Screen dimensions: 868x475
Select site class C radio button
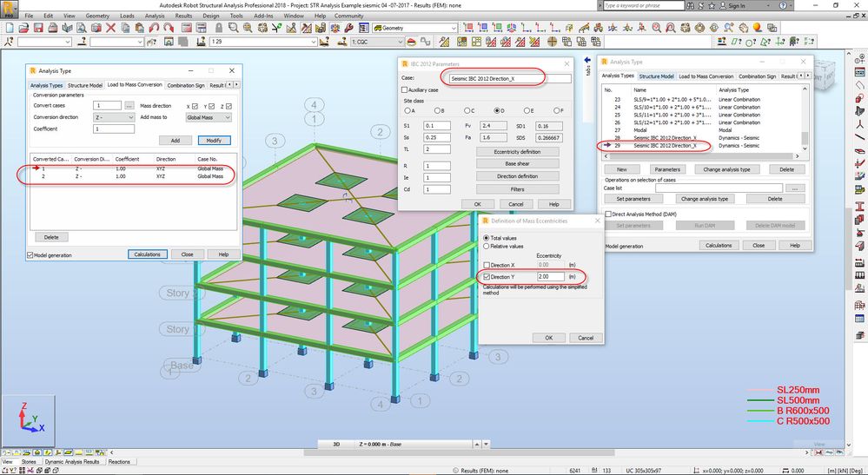point(467,110)
